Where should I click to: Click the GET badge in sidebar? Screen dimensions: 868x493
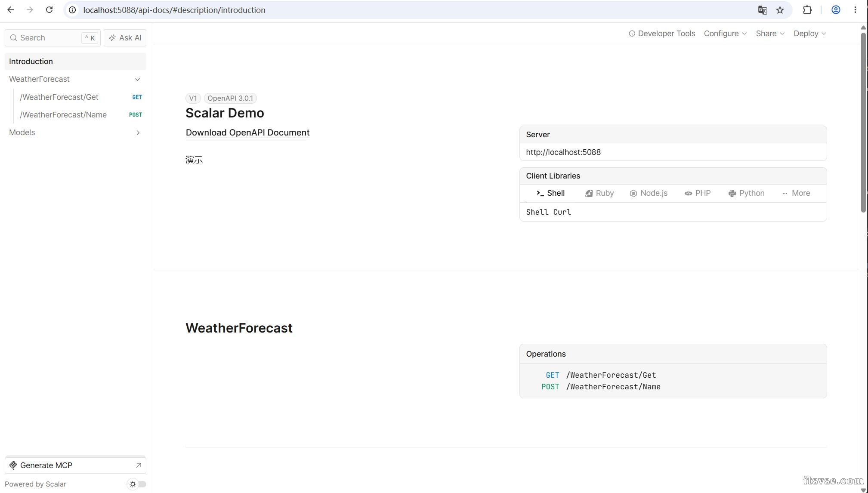137,97
